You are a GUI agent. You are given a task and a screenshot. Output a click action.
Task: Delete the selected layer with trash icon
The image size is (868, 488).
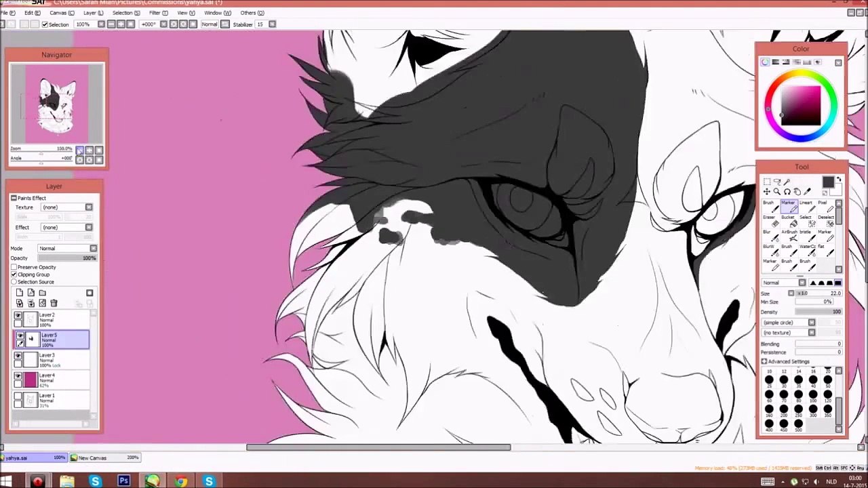coord(54,303)
